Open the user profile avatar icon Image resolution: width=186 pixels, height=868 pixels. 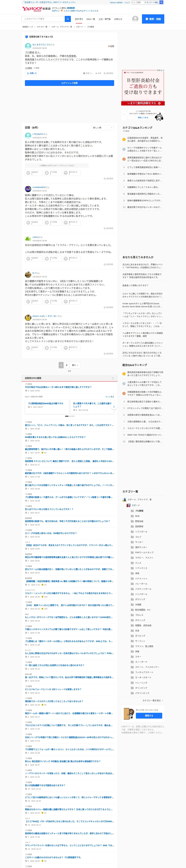135,19
